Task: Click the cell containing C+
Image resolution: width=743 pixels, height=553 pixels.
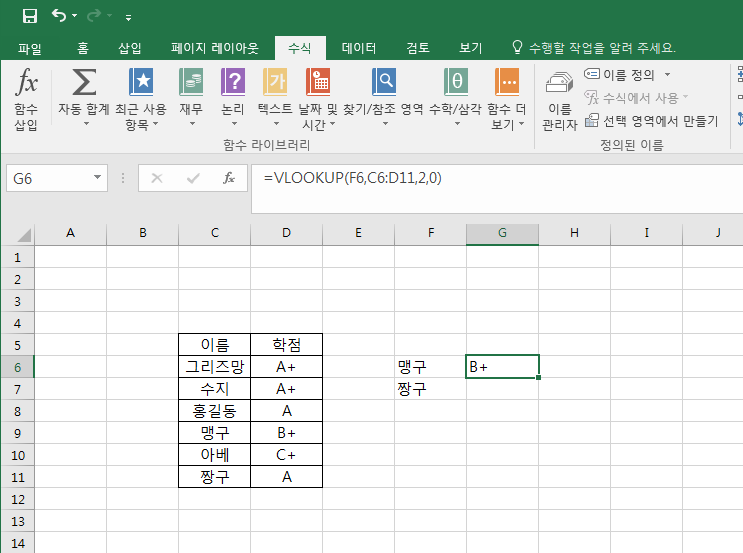Action: click(x=287, y=455)
